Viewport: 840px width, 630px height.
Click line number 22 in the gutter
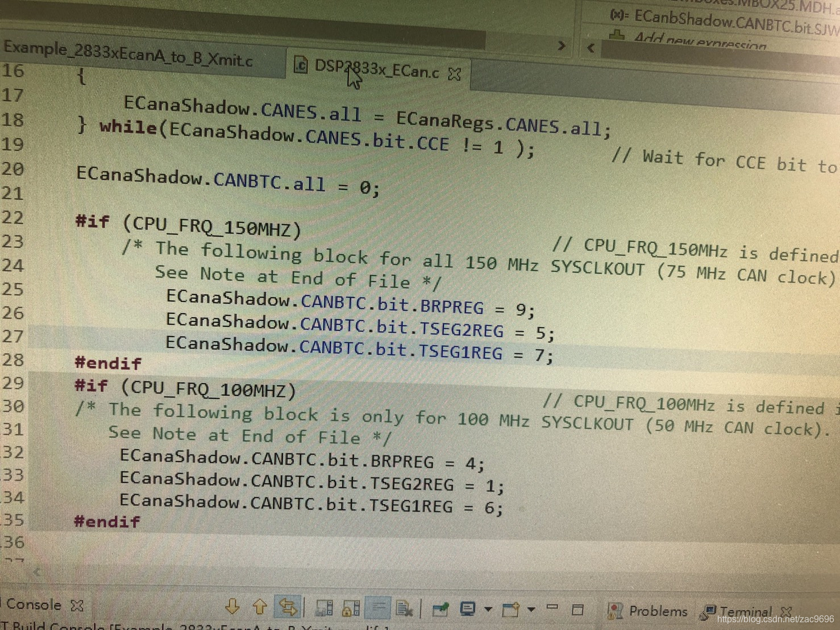(x=13, y=218)
